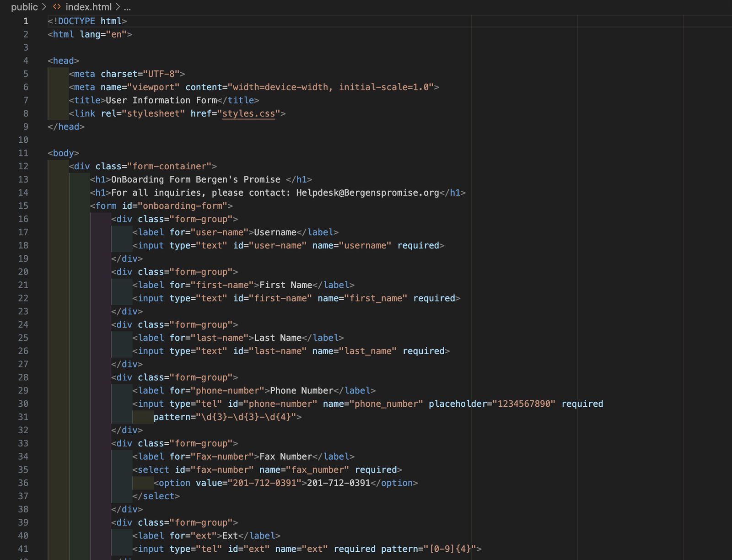Click the placeholder value "1234567890"

[524, 404]
